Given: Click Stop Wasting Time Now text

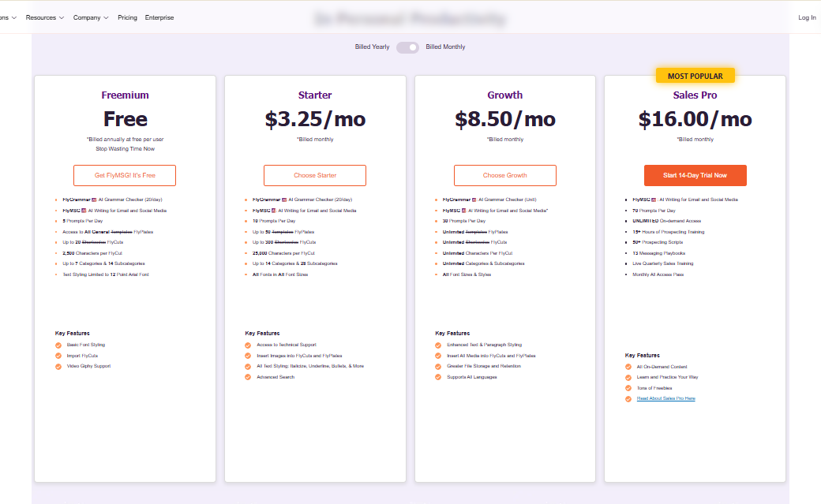Looking at the screenshot, I should click(x=126, y=148).
